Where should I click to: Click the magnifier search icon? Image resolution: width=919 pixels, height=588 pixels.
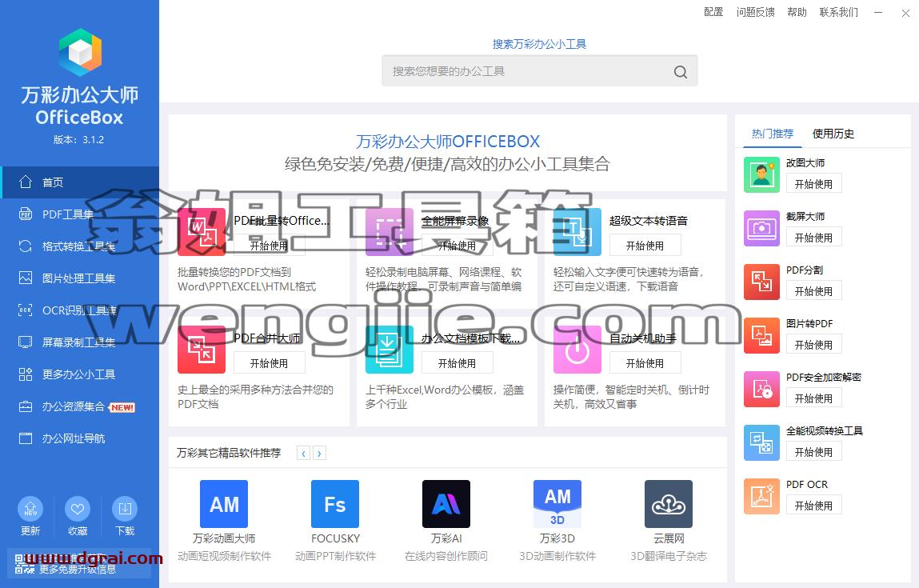681,71
